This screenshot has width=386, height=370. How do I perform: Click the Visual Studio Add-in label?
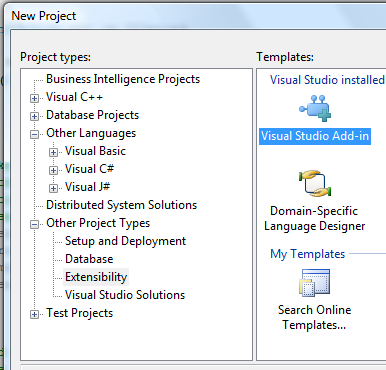315,136
